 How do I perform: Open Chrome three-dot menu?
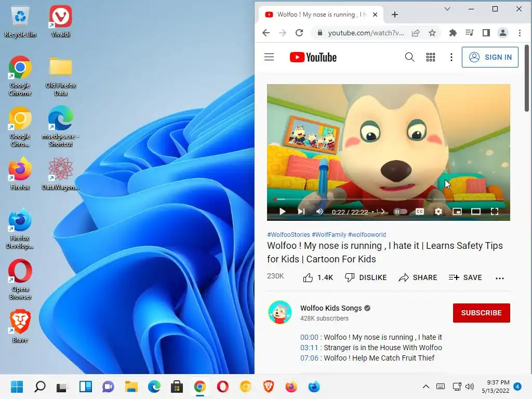coord(520,33)
